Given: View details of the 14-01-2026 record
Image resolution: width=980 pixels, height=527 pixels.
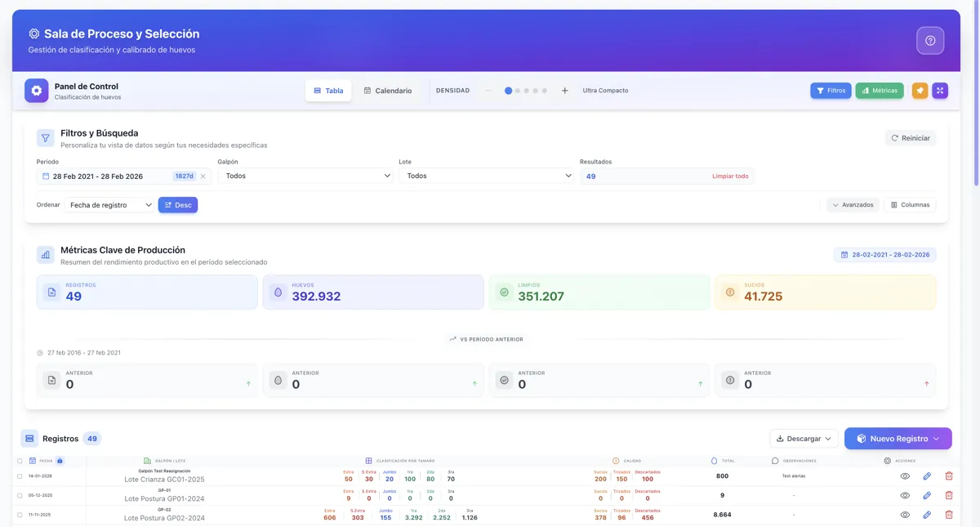Looking at the screenshot, I should [x=905, y=476].
